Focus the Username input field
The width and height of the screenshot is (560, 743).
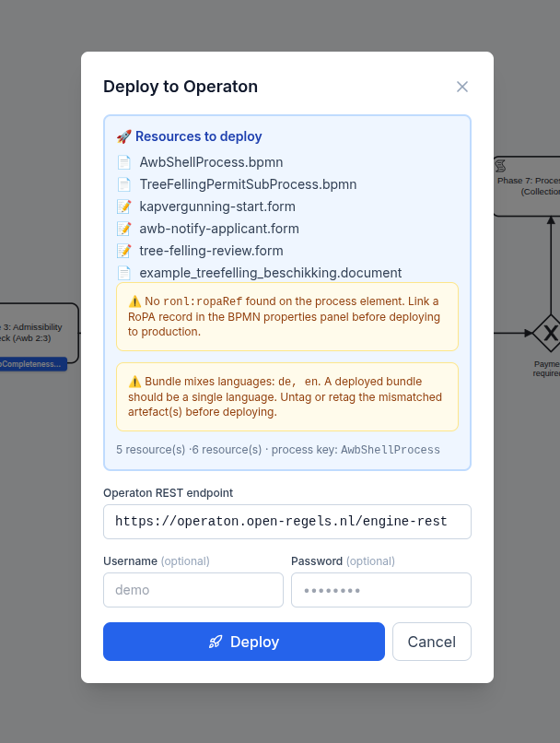193,590
